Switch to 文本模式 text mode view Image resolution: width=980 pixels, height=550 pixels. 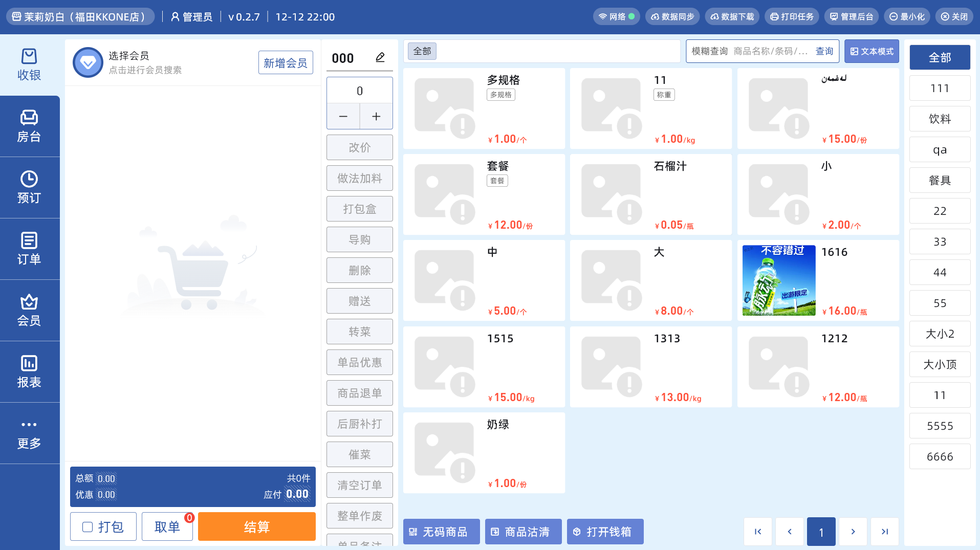[872, 51]
